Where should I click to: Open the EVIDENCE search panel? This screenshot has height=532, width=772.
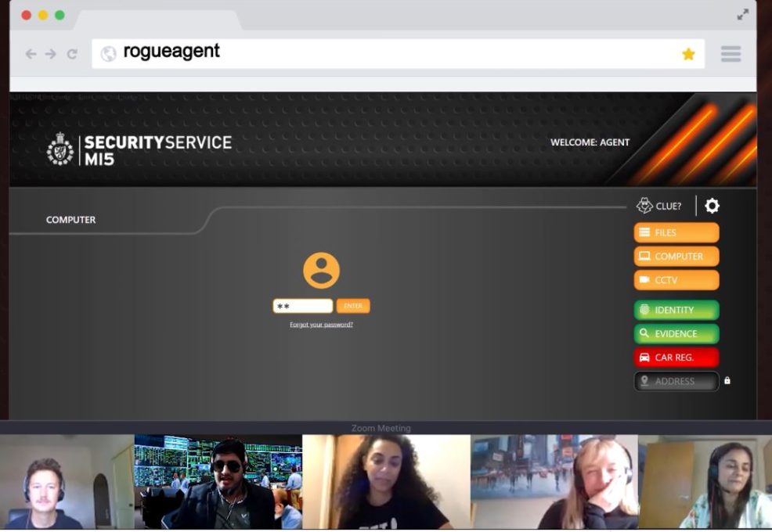(x=676, y=334)
